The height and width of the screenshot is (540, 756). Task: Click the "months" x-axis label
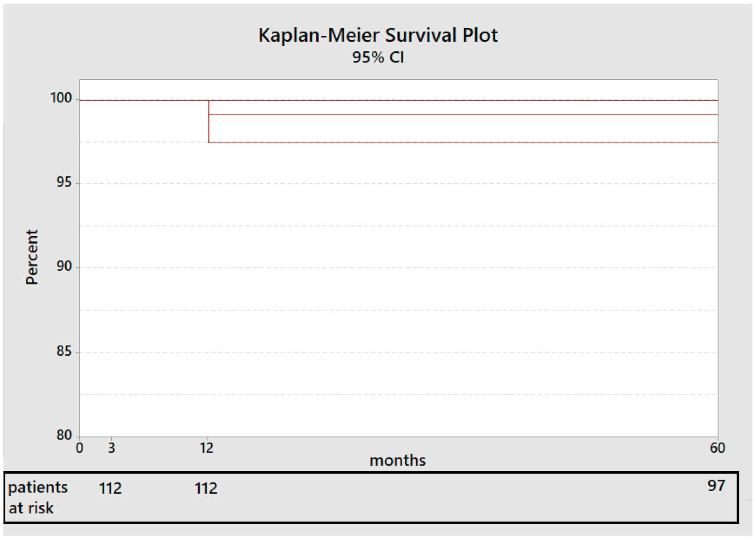tap(397, 461)
